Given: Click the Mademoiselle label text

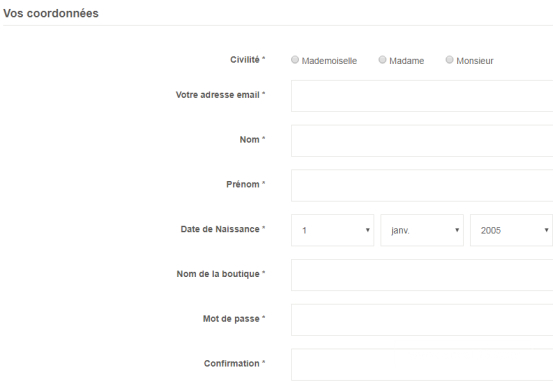Looking at the screenshot, I should pos(329,61).
